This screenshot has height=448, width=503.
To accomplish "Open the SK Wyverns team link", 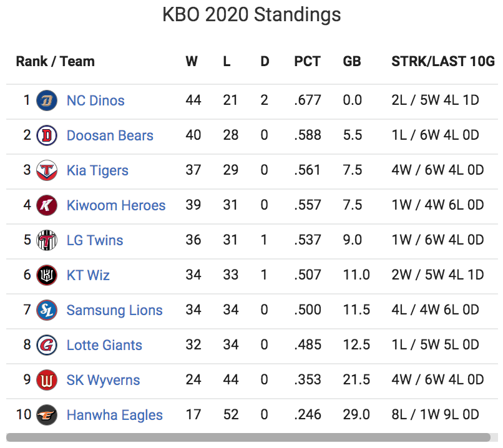I will (104, 380).
